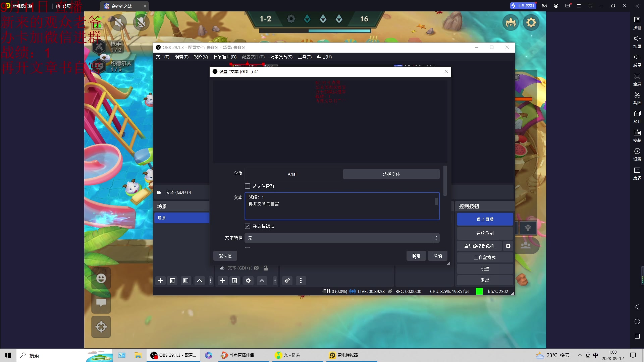The height and width of the screenshot is (362, 644).
Task: Open the 工具(T) menu in OBS
Action: coord(305,57)
